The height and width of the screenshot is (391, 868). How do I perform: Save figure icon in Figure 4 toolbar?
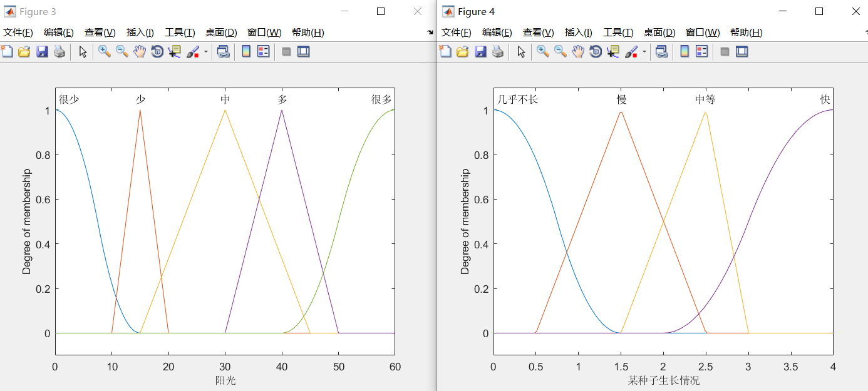tap(480, 52)
